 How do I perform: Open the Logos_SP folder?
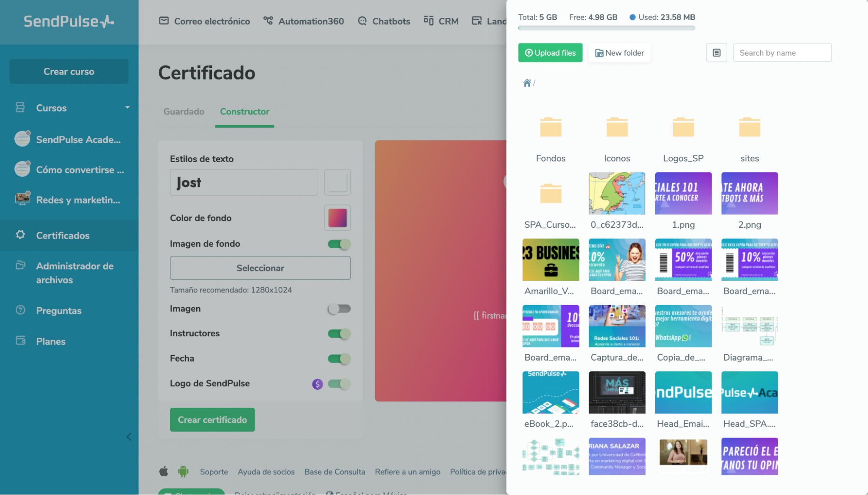[683, 127]
